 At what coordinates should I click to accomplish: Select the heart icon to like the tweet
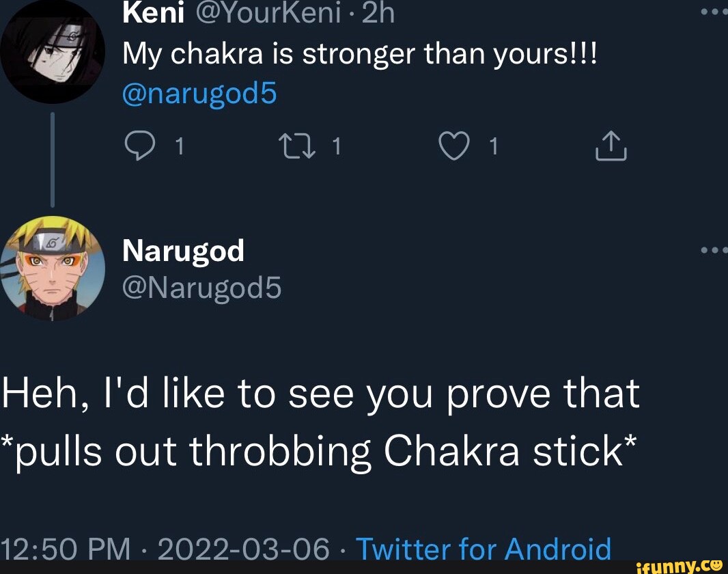[453, 145]
